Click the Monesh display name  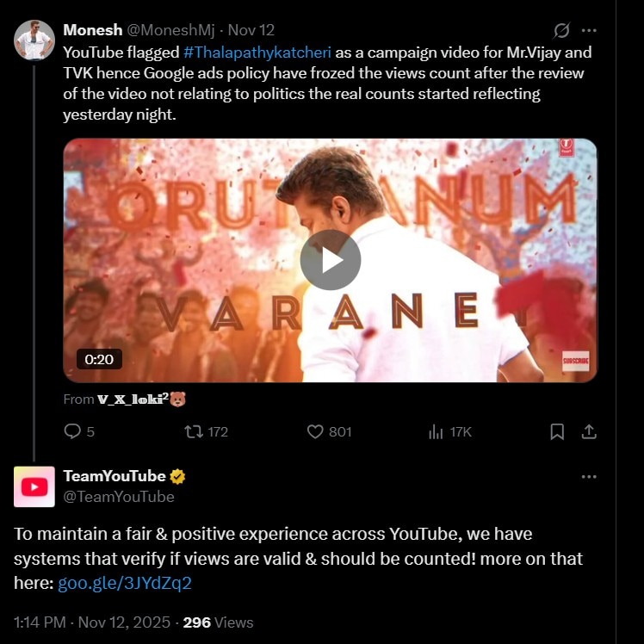(x=92, y=30)
